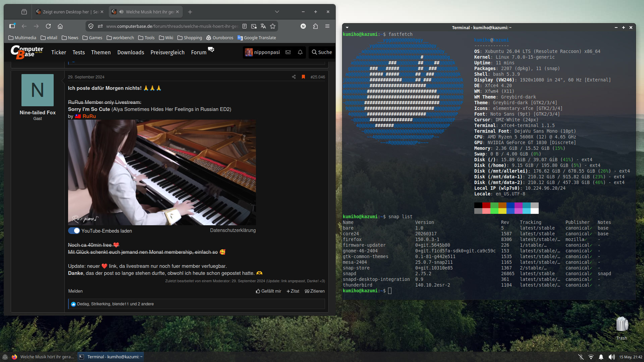Open the Datenschutzerklärung link
The height and width of the screenshot is (362, 644).
[233, 230]
